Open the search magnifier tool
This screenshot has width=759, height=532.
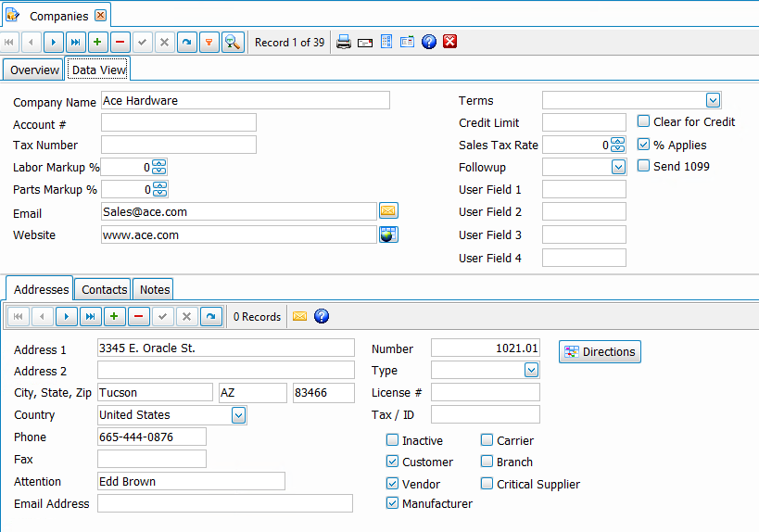[x=233, y=42]
